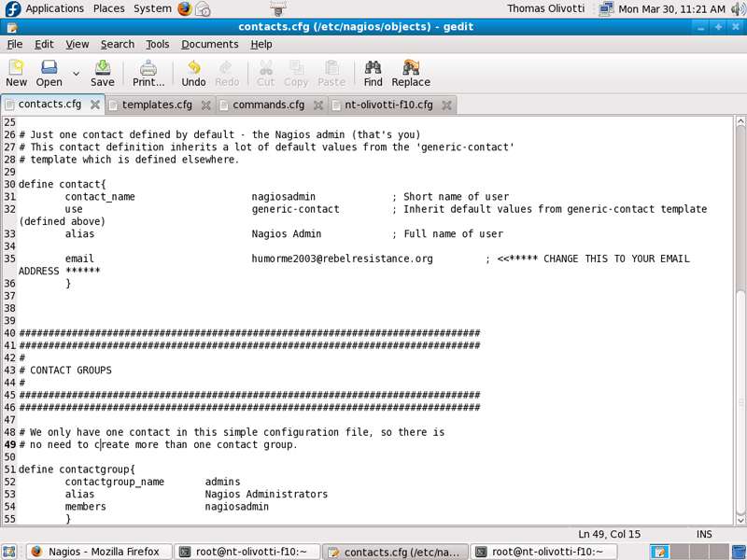747x560 pixels.
Task: Click the keyboard indicator icon in top panel
Action: coord(277,8)
